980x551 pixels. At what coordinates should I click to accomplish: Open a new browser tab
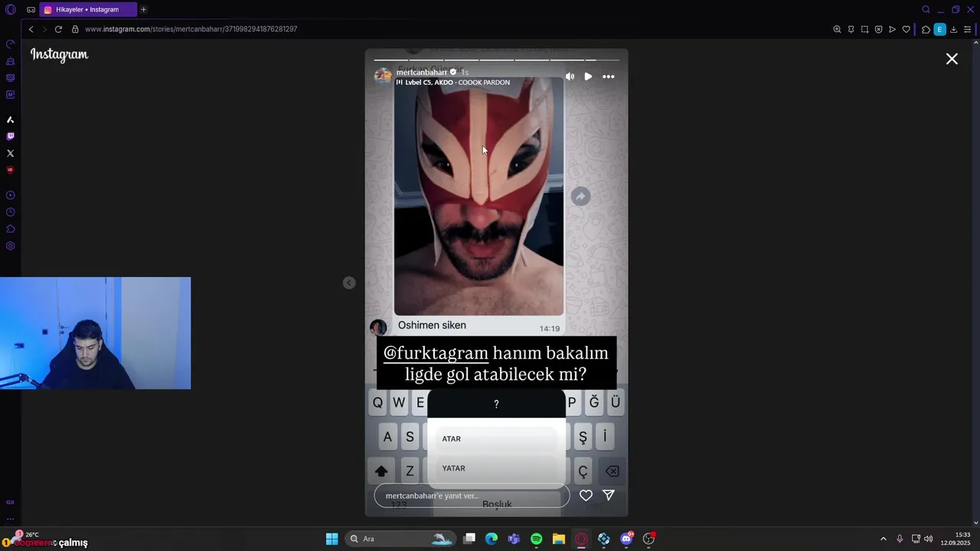pyautogui.click(x=143, y=10)
